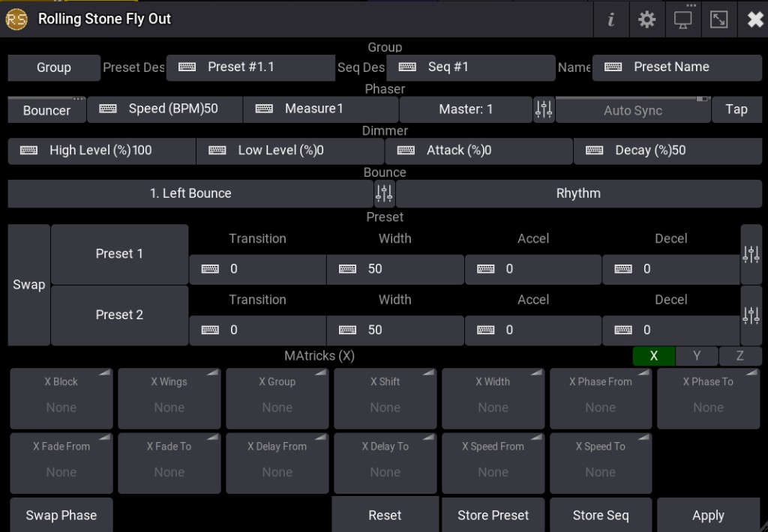
Task: Open the X Shift dropdown
Action: (x=385, y=399)
